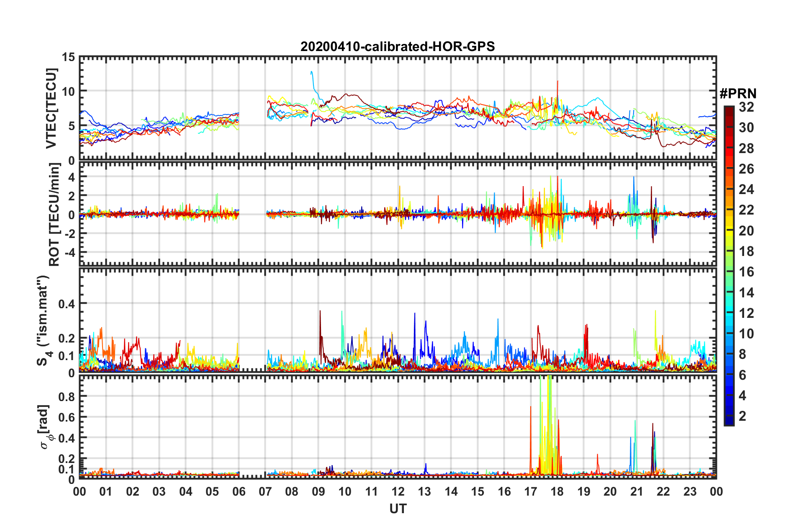This screenshot has width=796, height=532.
Task: Click inside the VTEC time-series panel
Action: tap(398, 108)
